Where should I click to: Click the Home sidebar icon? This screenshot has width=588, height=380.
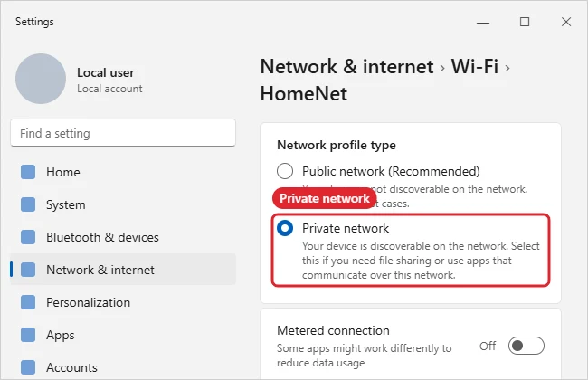point(28,172)
